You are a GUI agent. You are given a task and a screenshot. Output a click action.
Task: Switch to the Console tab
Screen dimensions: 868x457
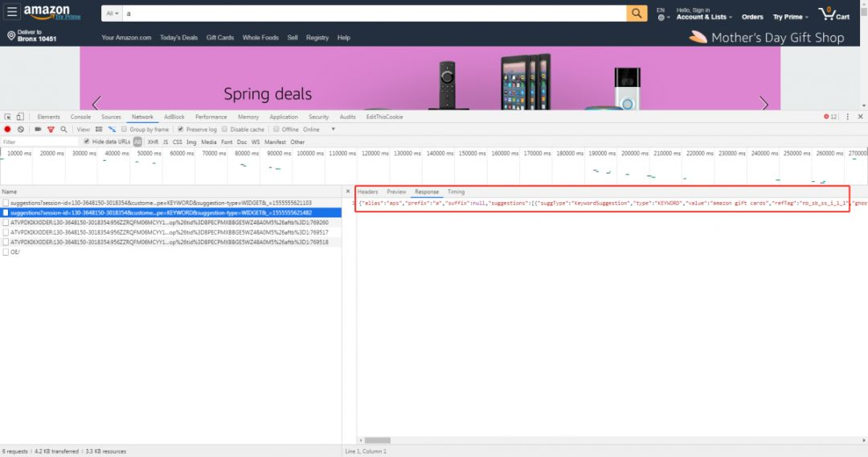pos(80,117)
